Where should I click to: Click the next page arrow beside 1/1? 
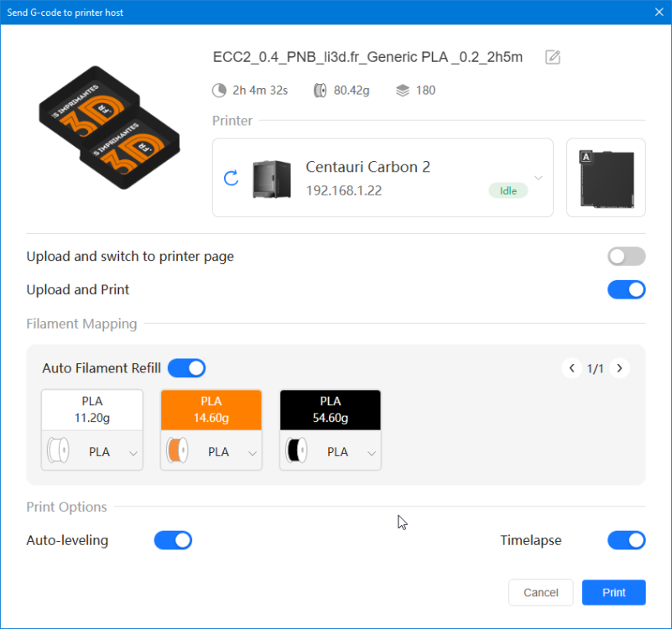(x=620, y=368)
